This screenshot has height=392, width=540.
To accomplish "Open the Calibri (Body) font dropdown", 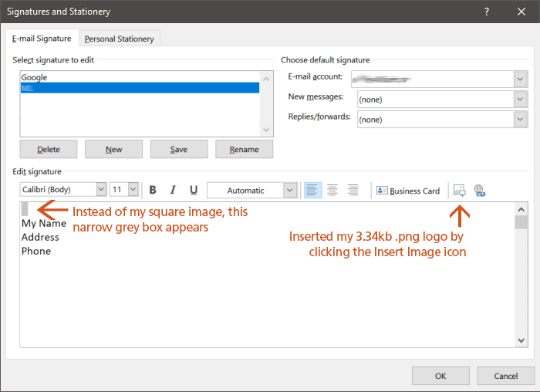I will (x=101, y=189).
